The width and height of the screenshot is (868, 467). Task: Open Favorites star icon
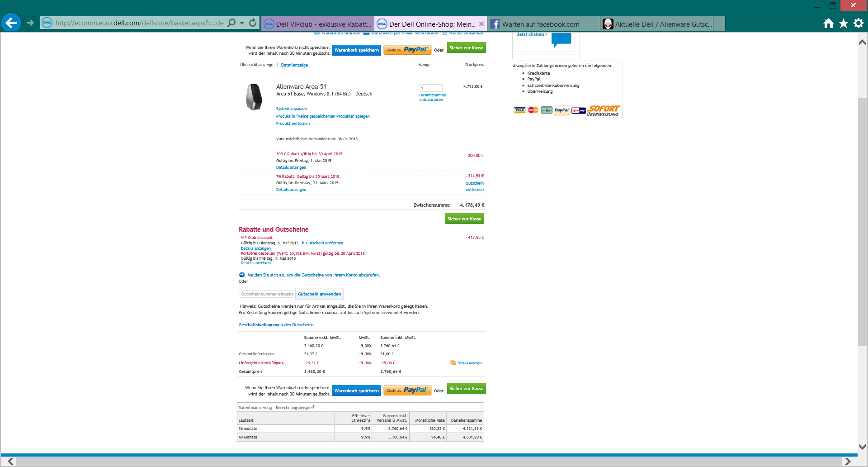844,23
